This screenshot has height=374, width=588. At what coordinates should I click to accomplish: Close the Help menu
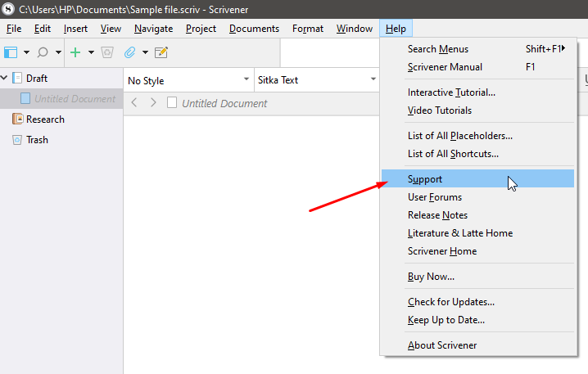(x=396, y=29)
